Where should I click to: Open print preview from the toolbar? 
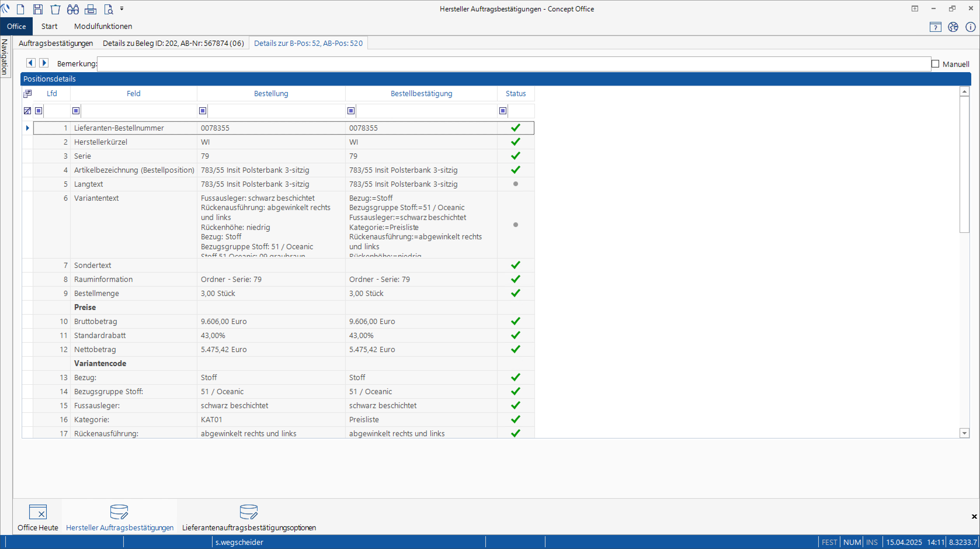(x=108, y=9)
